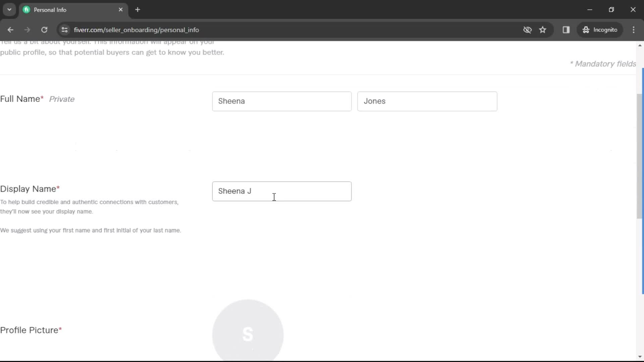Click the Mandatory fields asterisk label
This screenshot has height=362, width=644.
tap(602, 63)
